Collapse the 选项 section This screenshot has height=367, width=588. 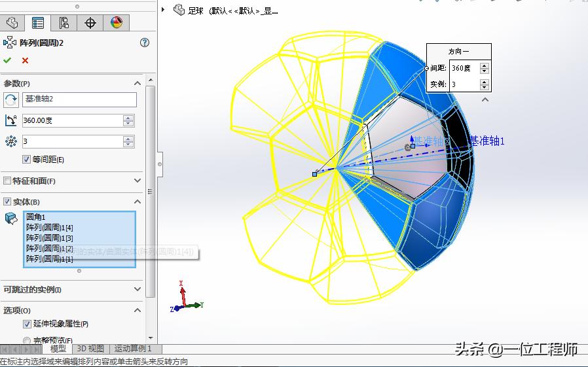pos(138,310)
